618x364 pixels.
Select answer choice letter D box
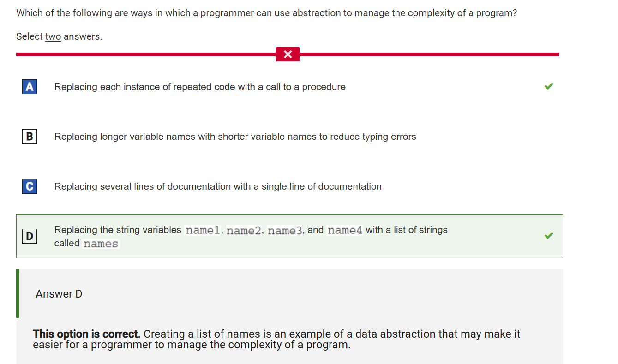click(x=30, y=236)
